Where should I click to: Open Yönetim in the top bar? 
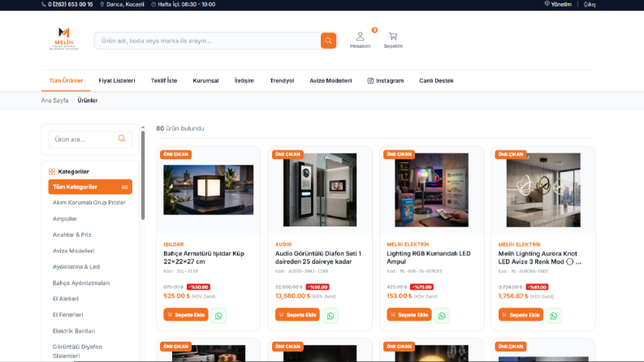click(558, 5)
